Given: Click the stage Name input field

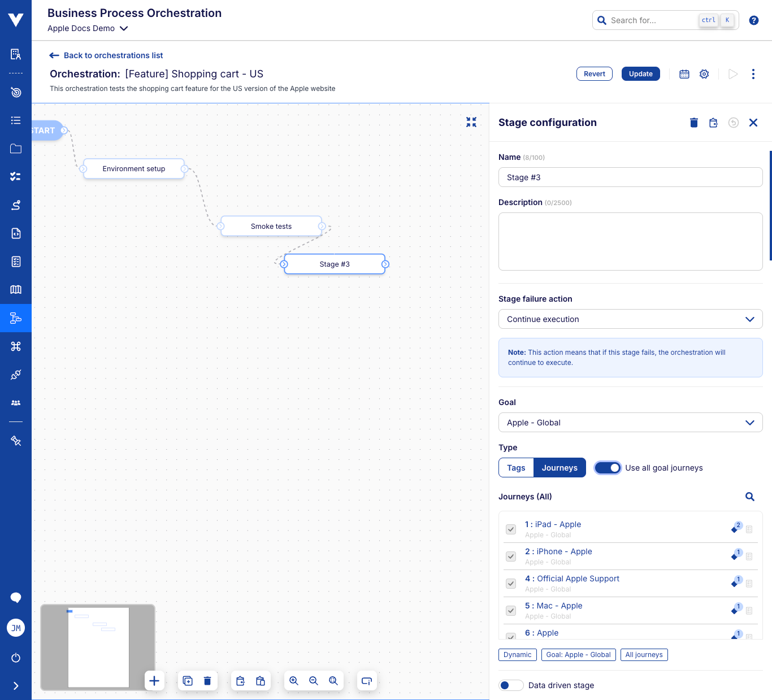Looking at the screenshot, I should [630, 177].
